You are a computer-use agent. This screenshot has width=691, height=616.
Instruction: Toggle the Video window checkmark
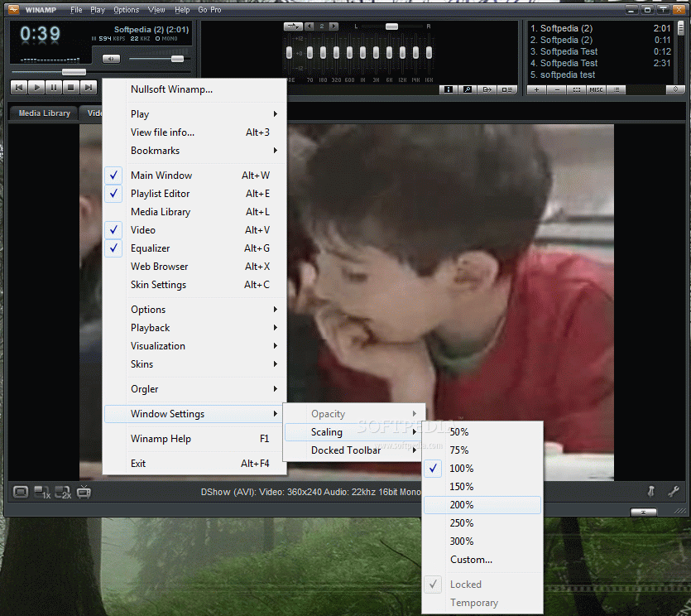point(194,230)
